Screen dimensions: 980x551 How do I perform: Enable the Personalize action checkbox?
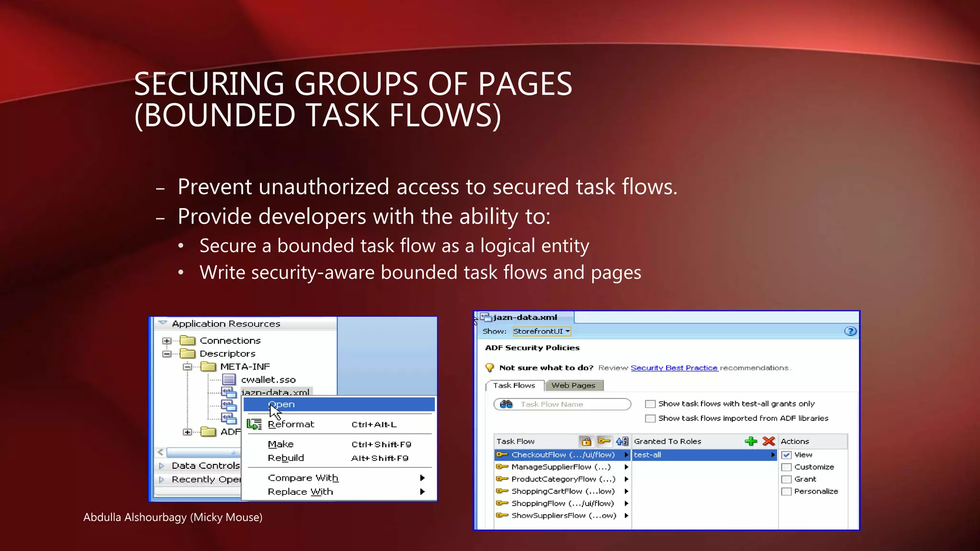point(786,492)
